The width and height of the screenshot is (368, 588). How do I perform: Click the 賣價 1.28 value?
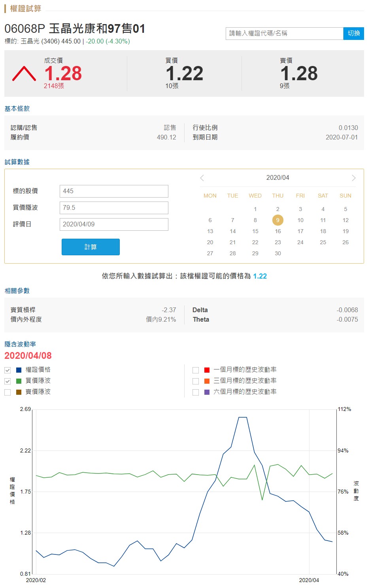pos(299,73)
